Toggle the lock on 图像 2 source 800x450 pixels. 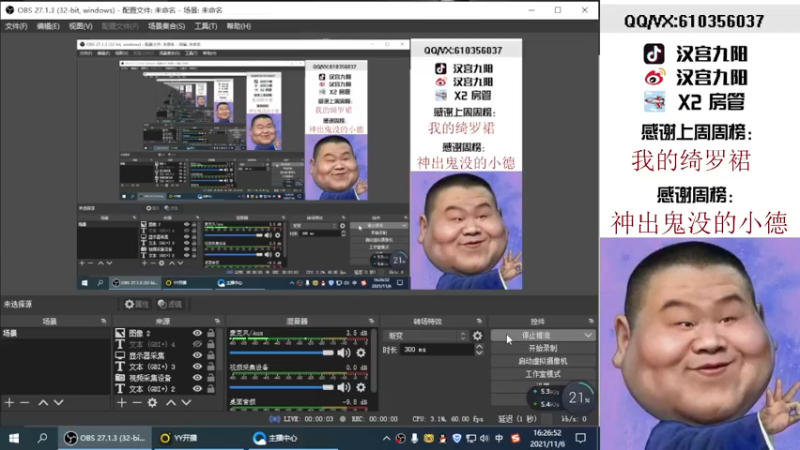click(x=211, y=333)
